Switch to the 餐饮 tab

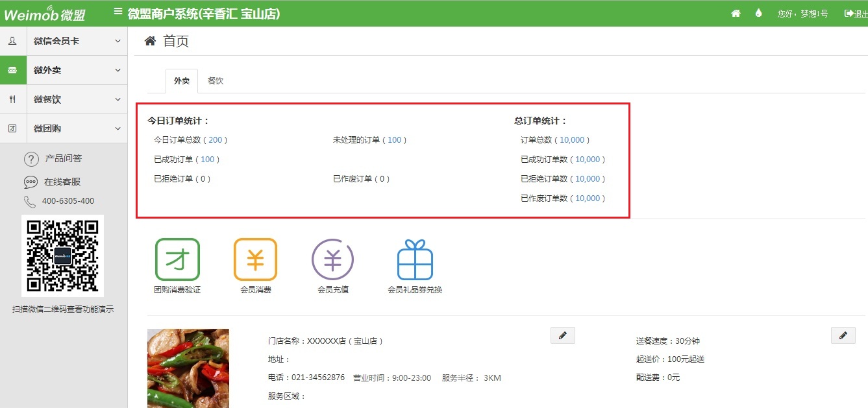[x=216, y=81]
